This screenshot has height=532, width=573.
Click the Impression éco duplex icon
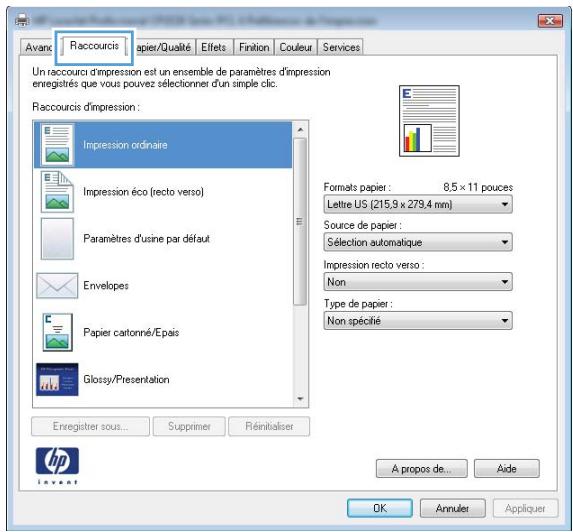pyautogui.click(x=57, y=191)
